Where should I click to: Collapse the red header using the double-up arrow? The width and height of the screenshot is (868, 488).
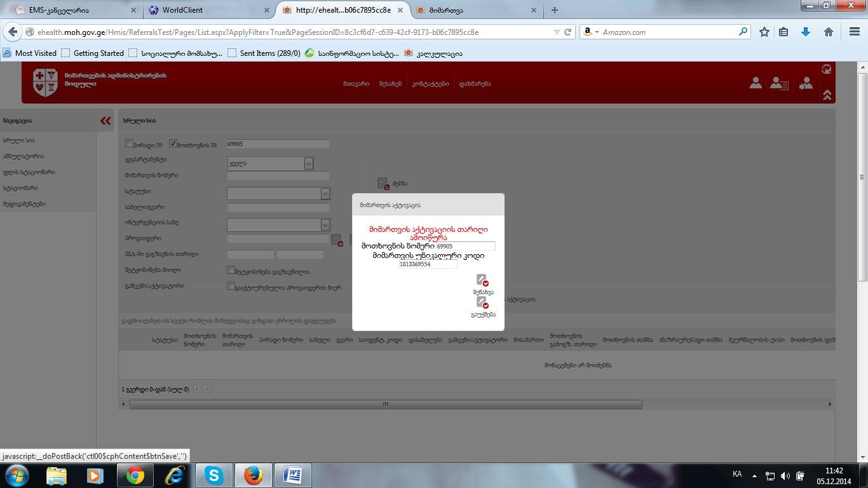[827, 95]
